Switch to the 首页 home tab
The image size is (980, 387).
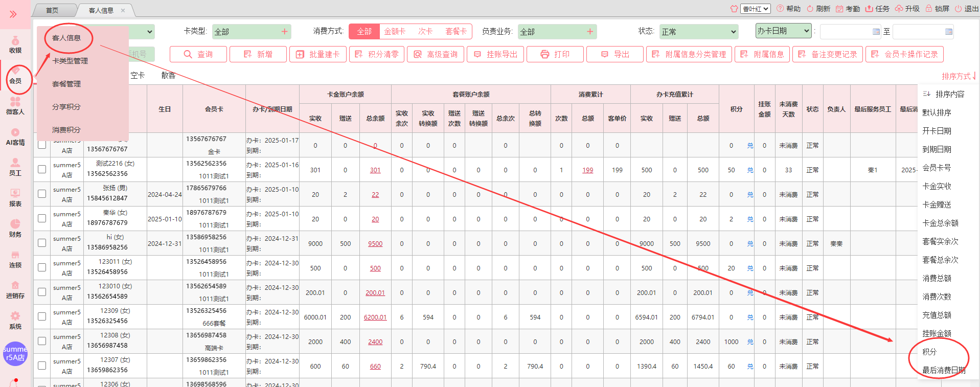point(52,10)
